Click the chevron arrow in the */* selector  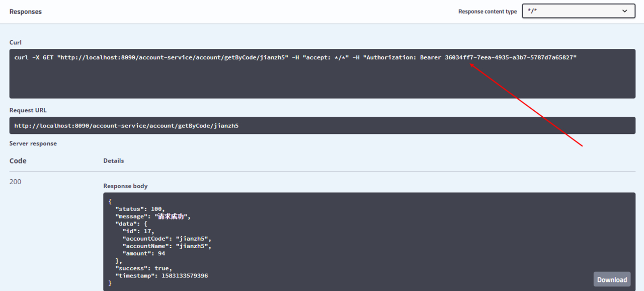(x=625, y=11)
